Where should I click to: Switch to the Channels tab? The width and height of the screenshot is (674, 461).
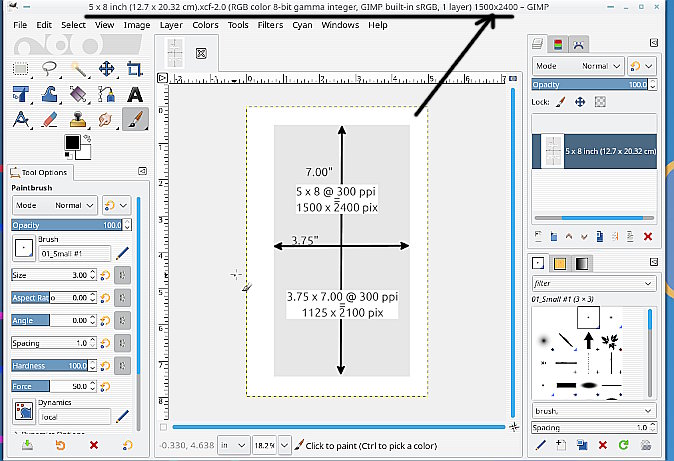point(558,44)
